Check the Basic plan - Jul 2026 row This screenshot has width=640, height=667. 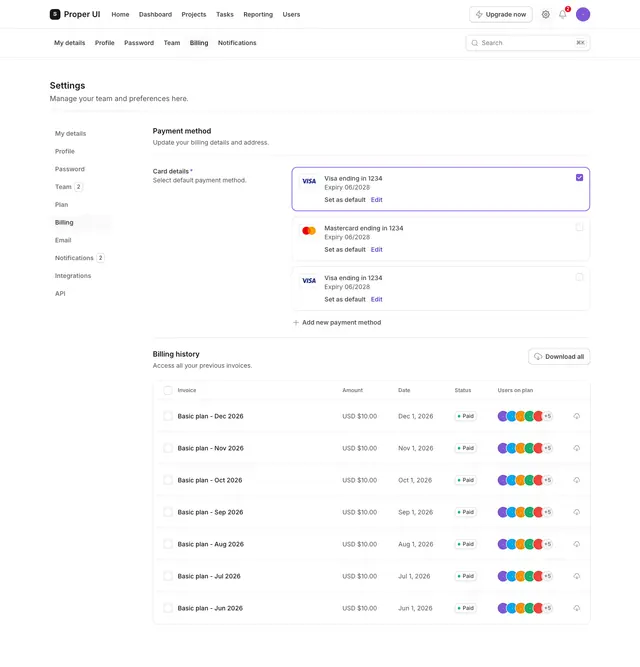click(168, 576)
